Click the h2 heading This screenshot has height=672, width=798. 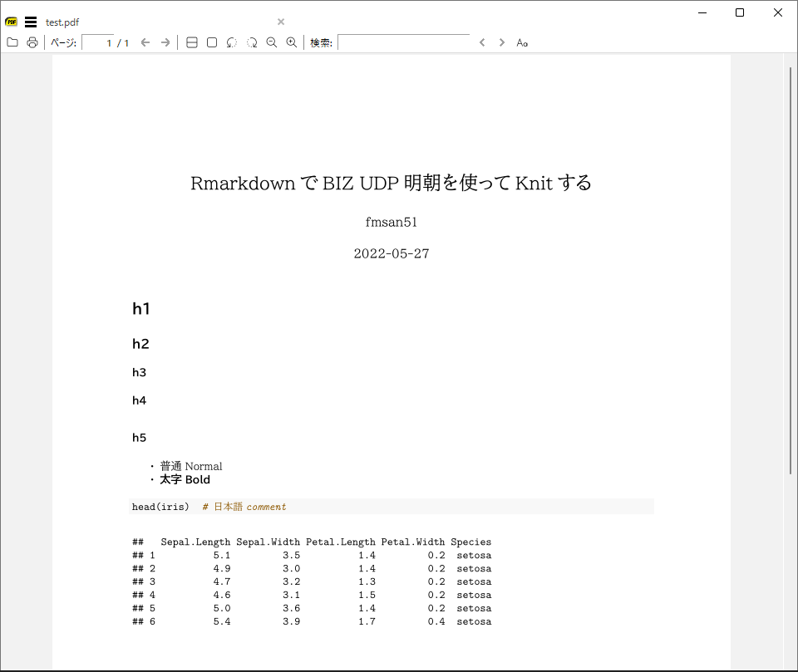click(x=140, y=344)
